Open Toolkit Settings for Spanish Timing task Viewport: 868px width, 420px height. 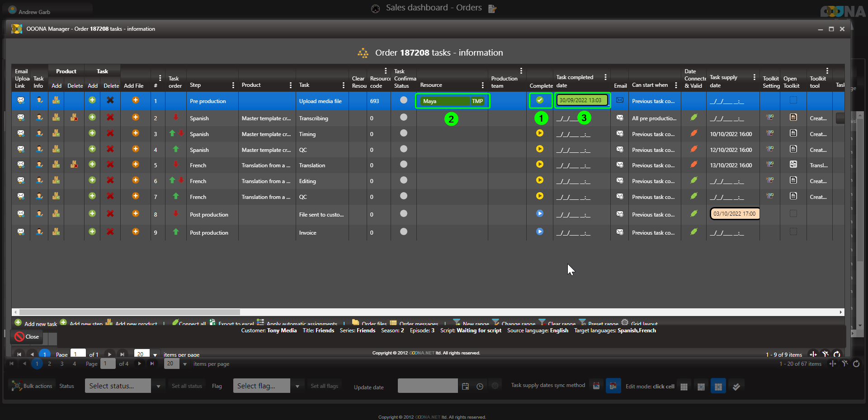pos(770,133)
